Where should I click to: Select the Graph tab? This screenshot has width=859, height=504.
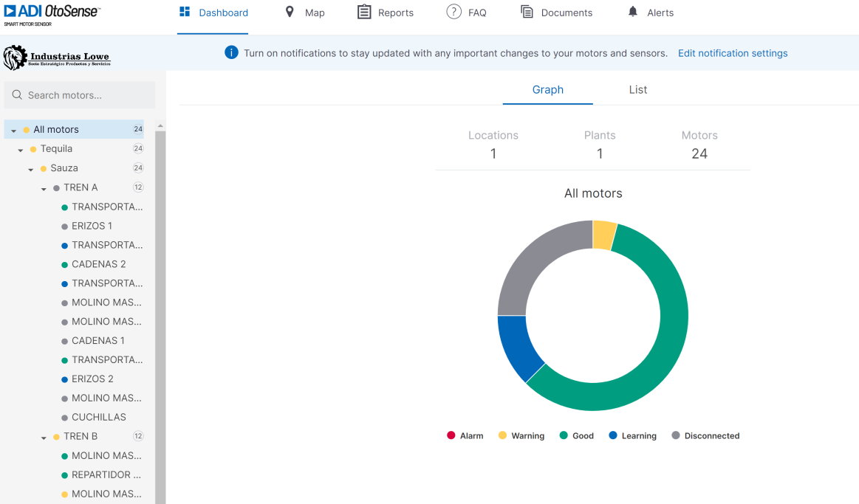click(547, 90)
